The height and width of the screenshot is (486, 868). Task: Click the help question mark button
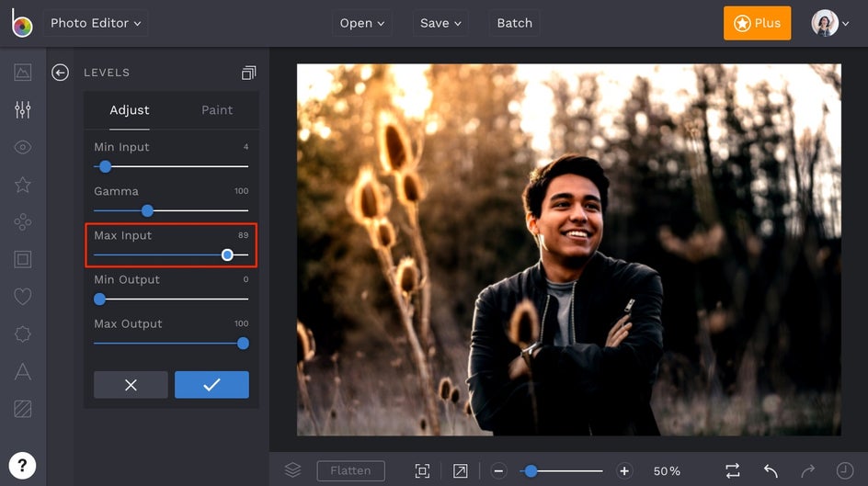coord(22,464)
